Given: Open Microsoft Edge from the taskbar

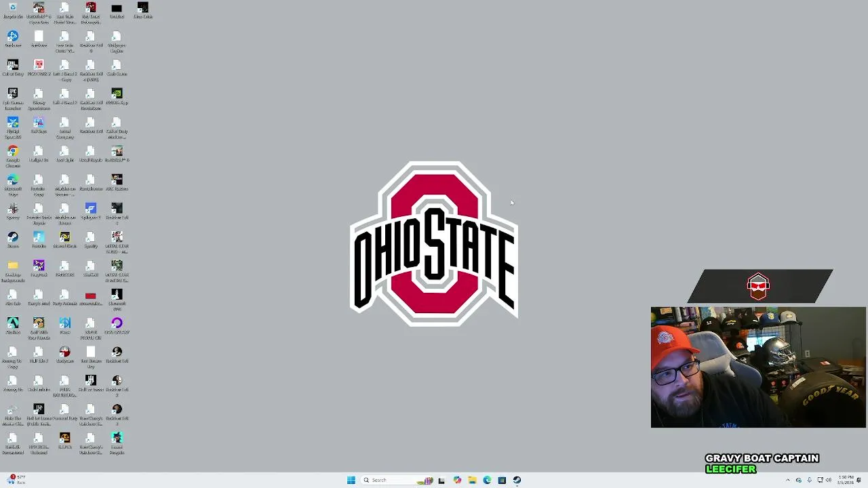Looking at the screenshot, I should click(x=487, y=480).
